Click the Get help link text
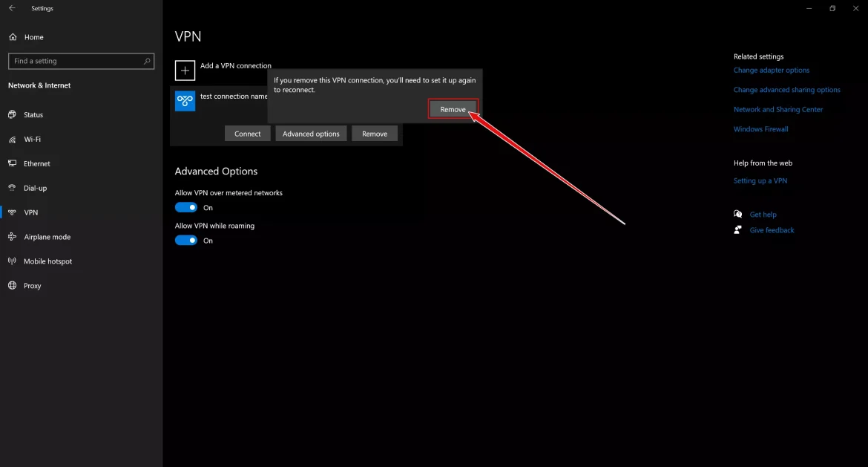The image size is (868, 467). pyautogui.click(x=763, y=215)
